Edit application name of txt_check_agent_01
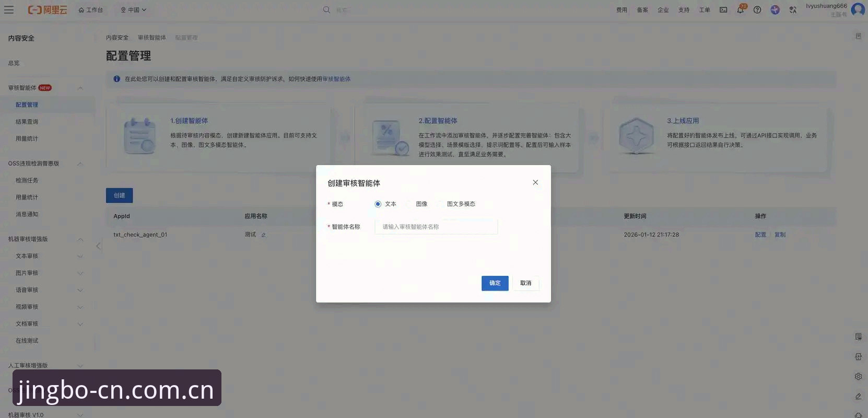The height and width of the screenshot is (418, 868). (264, 235)
